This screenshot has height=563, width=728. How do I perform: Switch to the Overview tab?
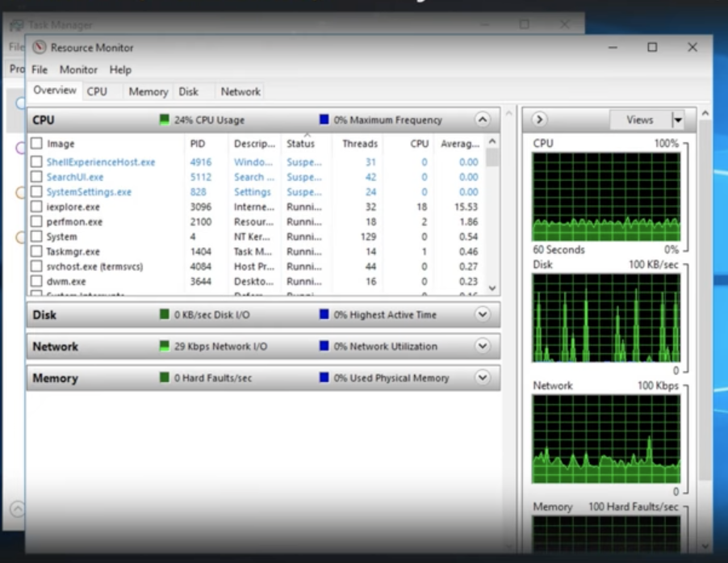pos(55,90)
